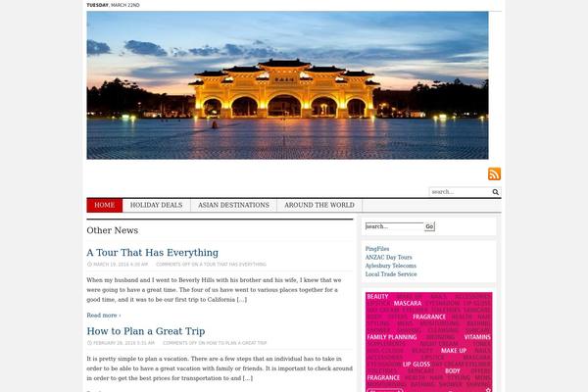This screenshot has height=392, width=588.
Task: Click the magnifier icon in top search
Action: coord(495,192)
